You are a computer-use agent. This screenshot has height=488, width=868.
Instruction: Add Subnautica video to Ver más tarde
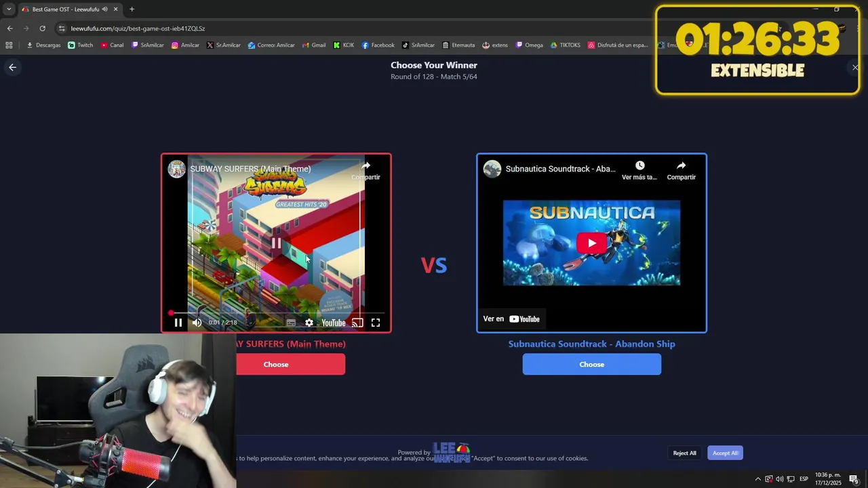pyautogui.click(x=639, y=170)
